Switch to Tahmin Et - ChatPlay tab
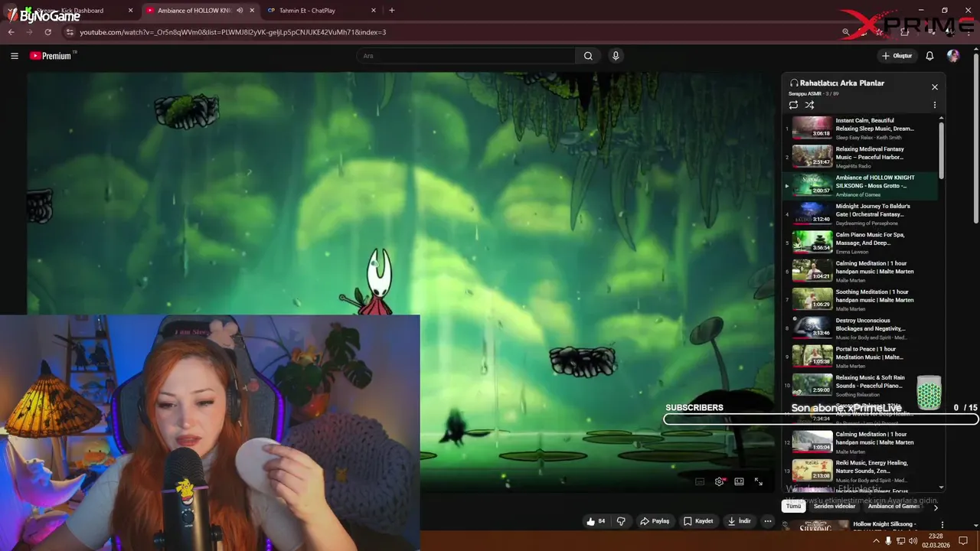Image resolution: width=980 pixels, height=551 pixels. (321, 11)
